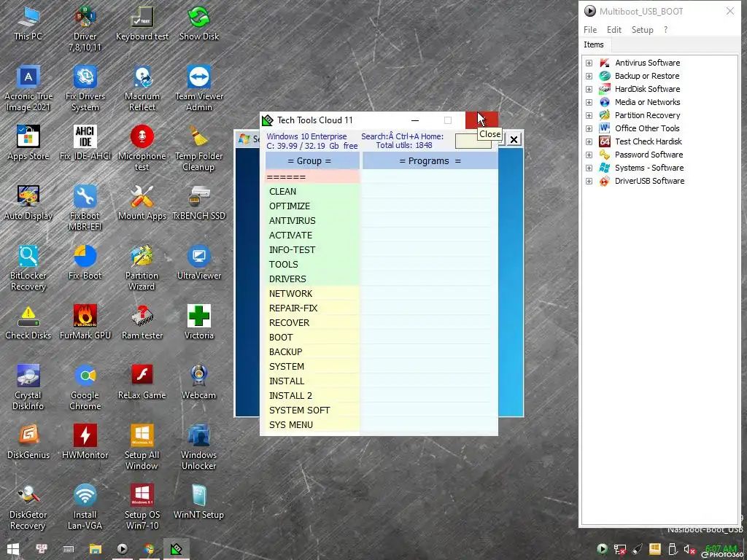
Task: Open DiskGenius desktop icon
Action: [28, 442]
